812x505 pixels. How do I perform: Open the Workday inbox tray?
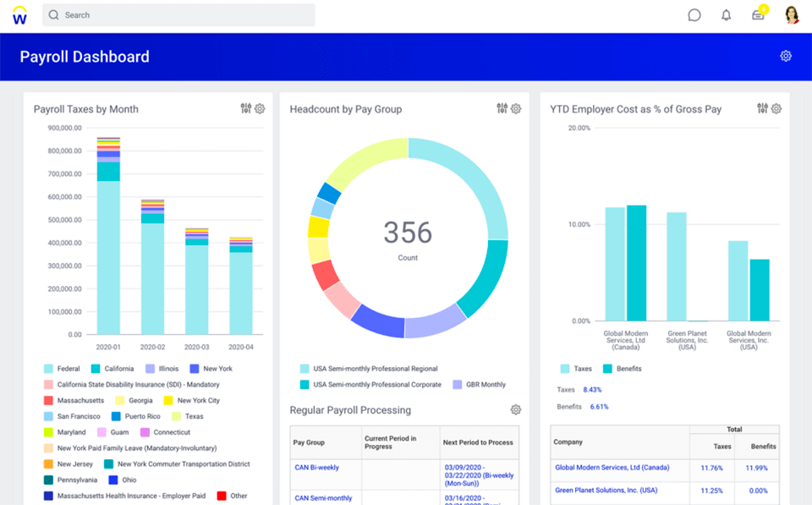(757, 14)
